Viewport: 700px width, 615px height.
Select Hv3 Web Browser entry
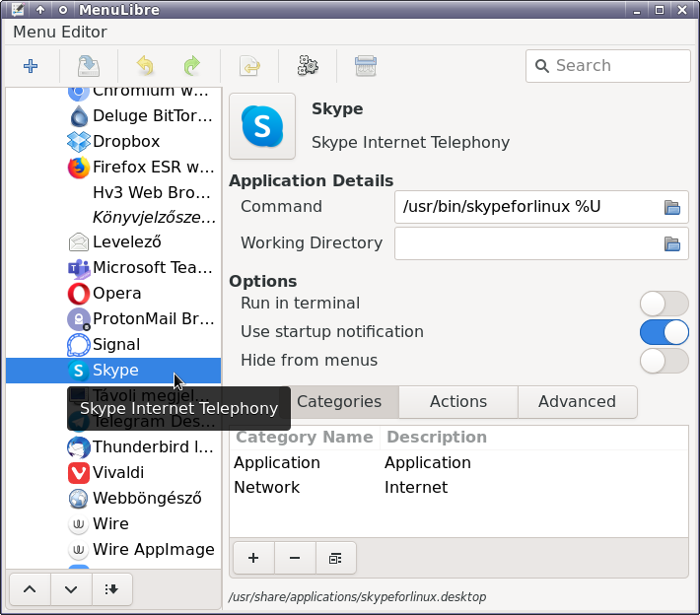(x=113, y=192)
